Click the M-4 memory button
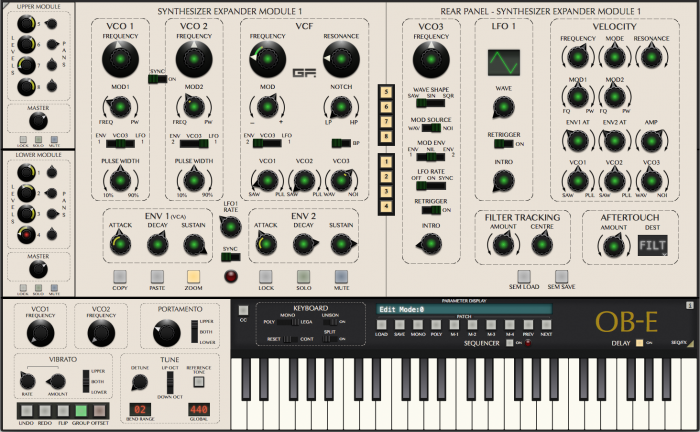Screen dimensions: 700x432 pos(509,324)
